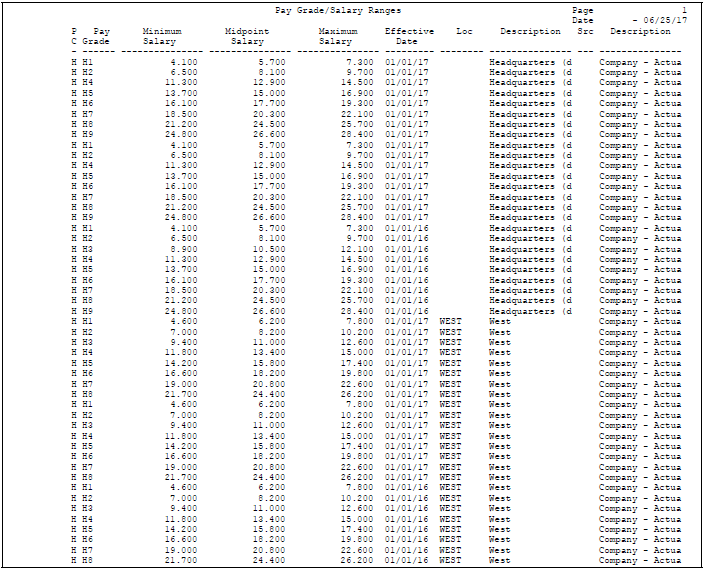Click Company - Actua in WEST H8 01/01/16 row
Screen dimensions: 704x570
(x=640, y=560)
